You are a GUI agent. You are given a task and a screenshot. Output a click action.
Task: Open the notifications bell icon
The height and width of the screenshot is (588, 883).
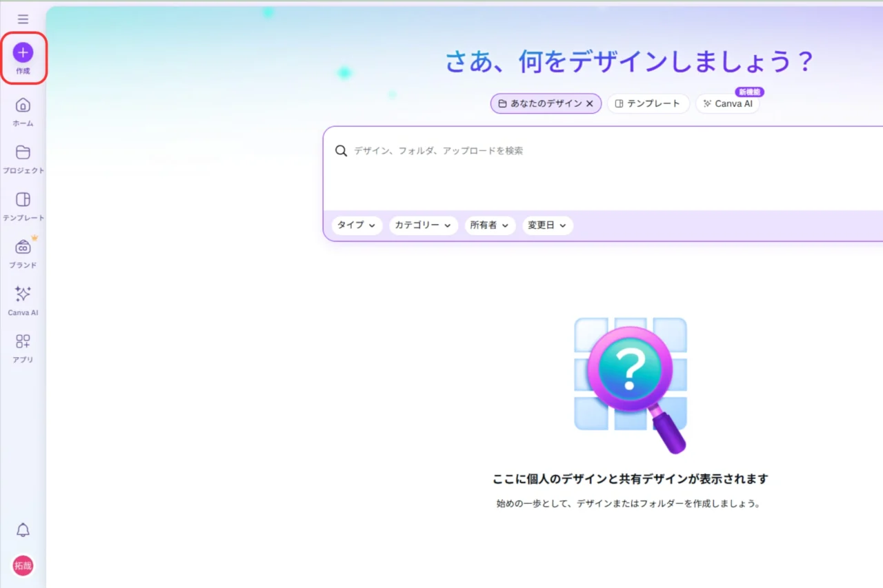(x=23, y=529)
